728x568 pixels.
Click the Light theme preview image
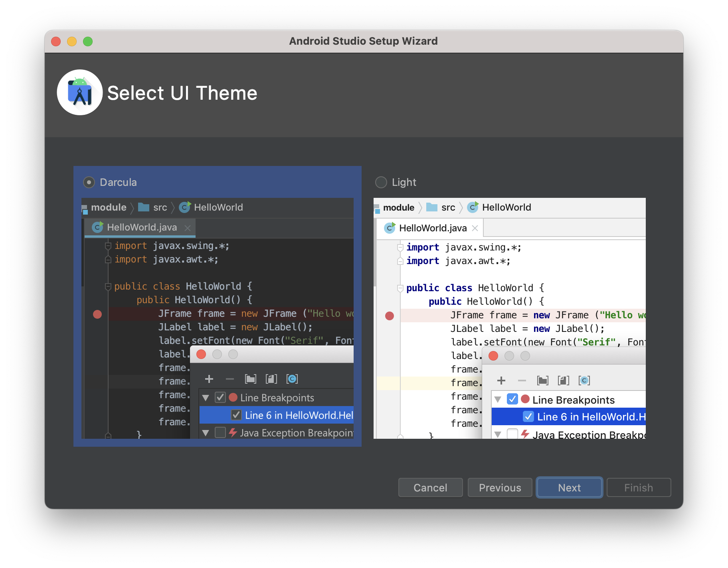pyautogui.click(x=510, y=318)
